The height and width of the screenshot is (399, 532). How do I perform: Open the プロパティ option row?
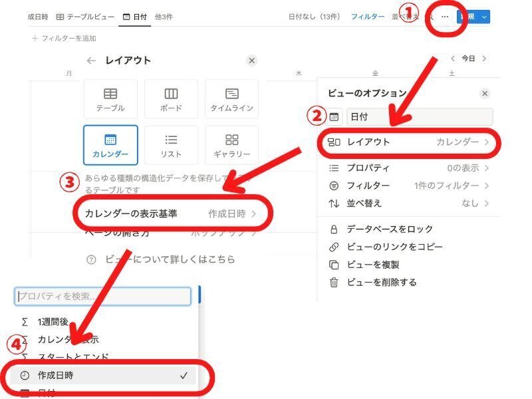tap(408, 168)
